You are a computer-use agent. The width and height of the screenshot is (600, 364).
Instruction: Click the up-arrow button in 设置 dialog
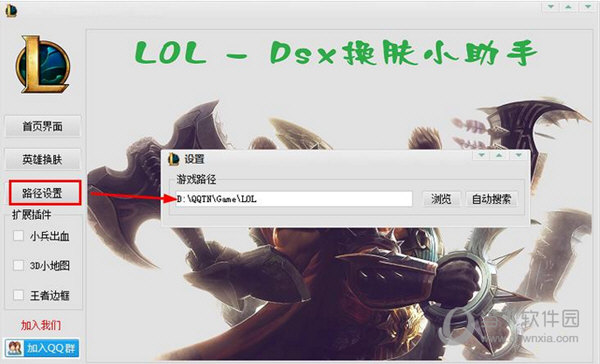[499, 155]
